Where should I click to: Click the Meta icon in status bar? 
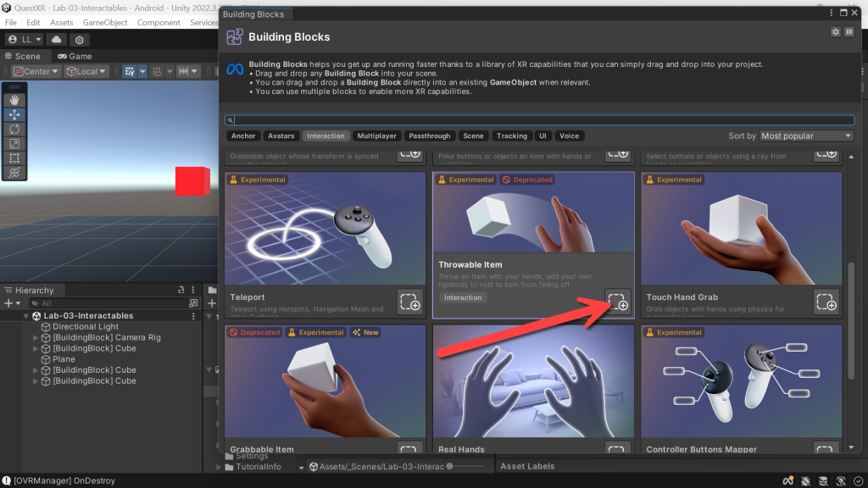click(x=787, y=481)
